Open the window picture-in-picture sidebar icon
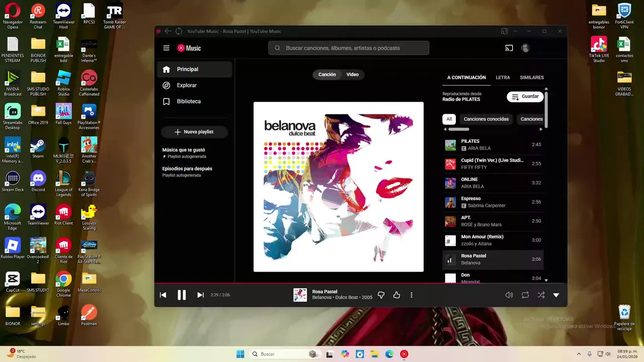This screenshot has height=362, width=644. [x=504, y=31]
